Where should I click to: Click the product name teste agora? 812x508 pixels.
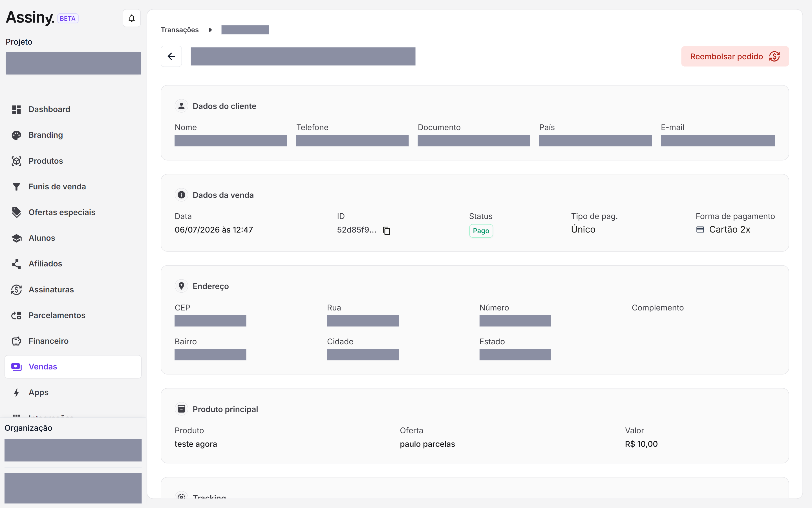[x=196, y=444]
